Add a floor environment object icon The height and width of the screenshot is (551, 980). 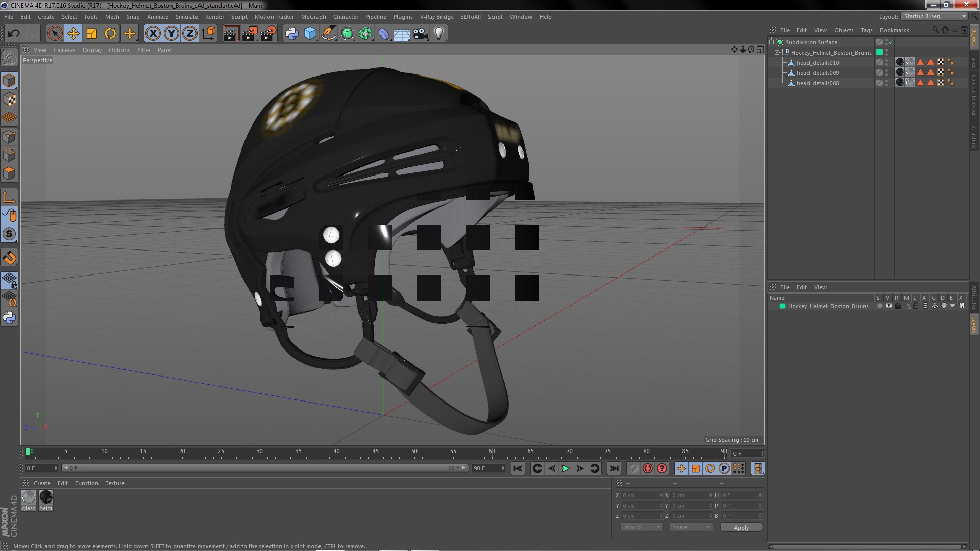point(402,34)
